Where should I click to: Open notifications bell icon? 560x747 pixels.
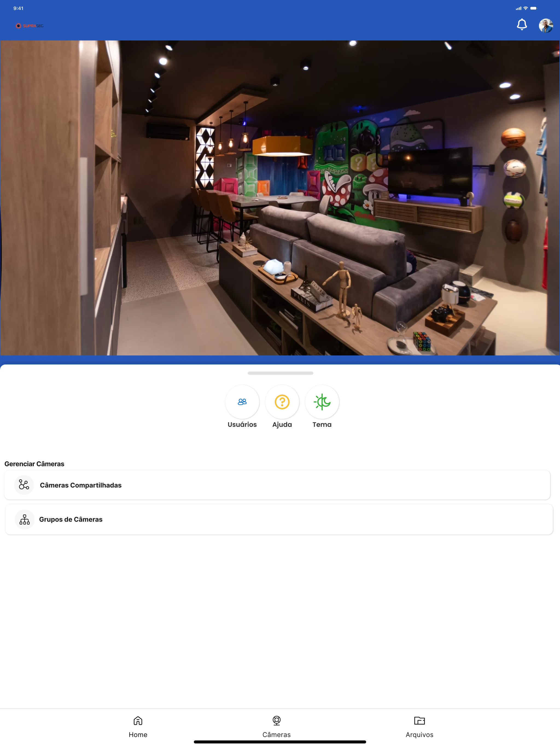(522, 25)
